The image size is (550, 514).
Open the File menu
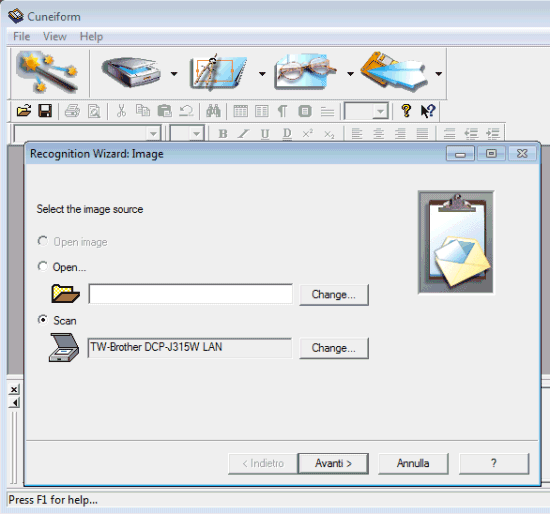pos(21,36)
